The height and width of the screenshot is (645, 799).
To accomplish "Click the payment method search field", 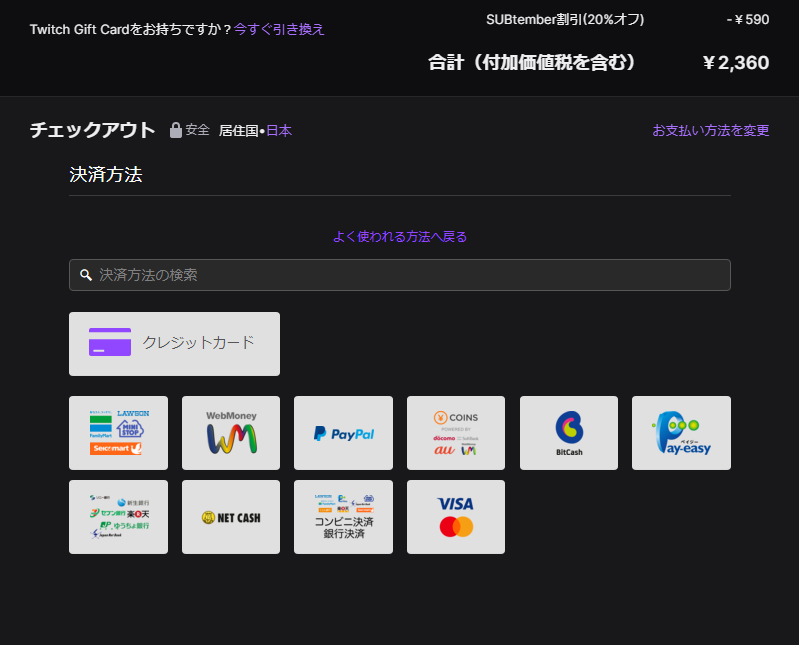I will pos(400,275).
